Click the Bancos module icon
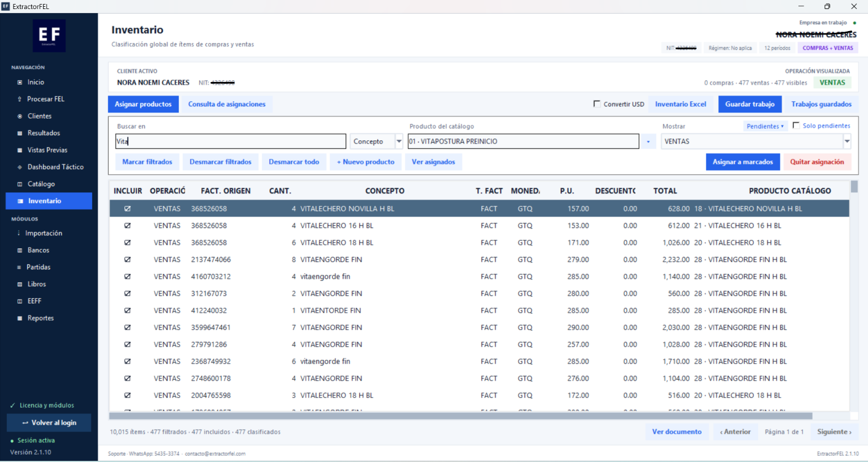 tap(20, 251)
